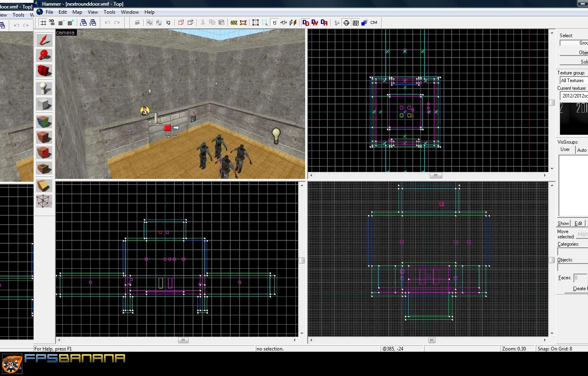Click the VisGroups Edit button
Screen dimensions: 588x376
(578, 223)
